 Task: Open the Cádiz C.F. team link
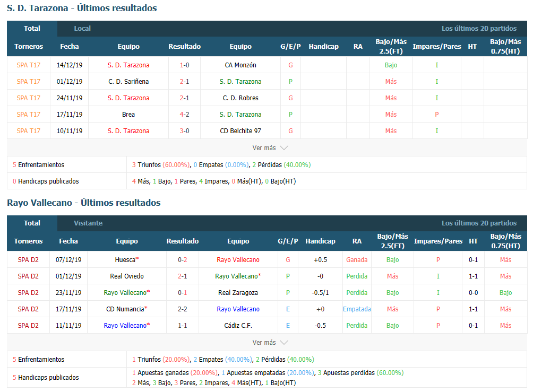point(238,326)
